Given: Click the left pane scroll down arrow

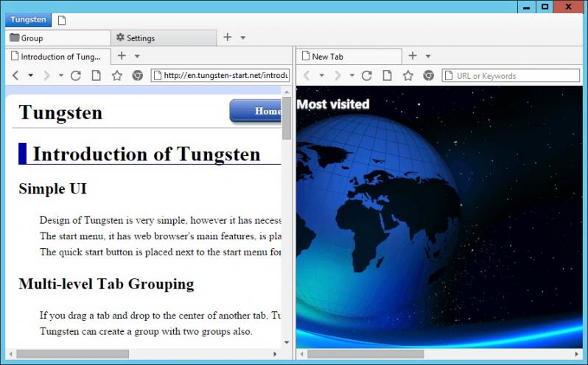Looking at the screenshot, I should (x=287, y=342).
